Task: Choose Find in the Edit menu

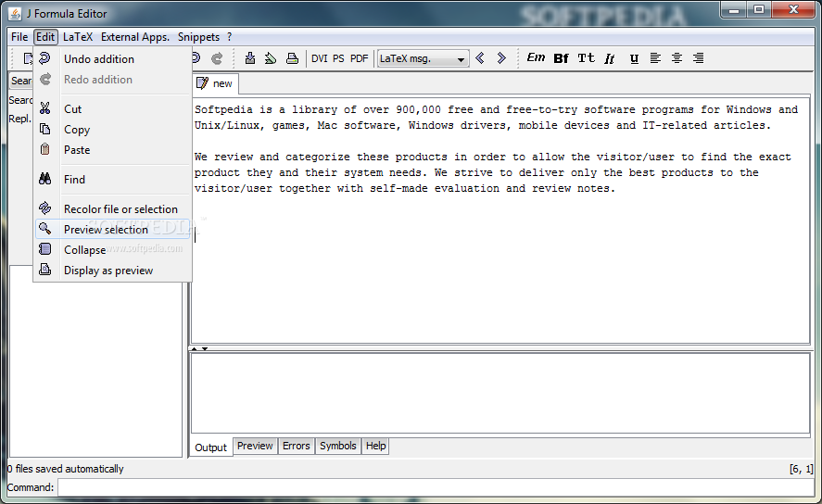Action: [x=113, y=179]
